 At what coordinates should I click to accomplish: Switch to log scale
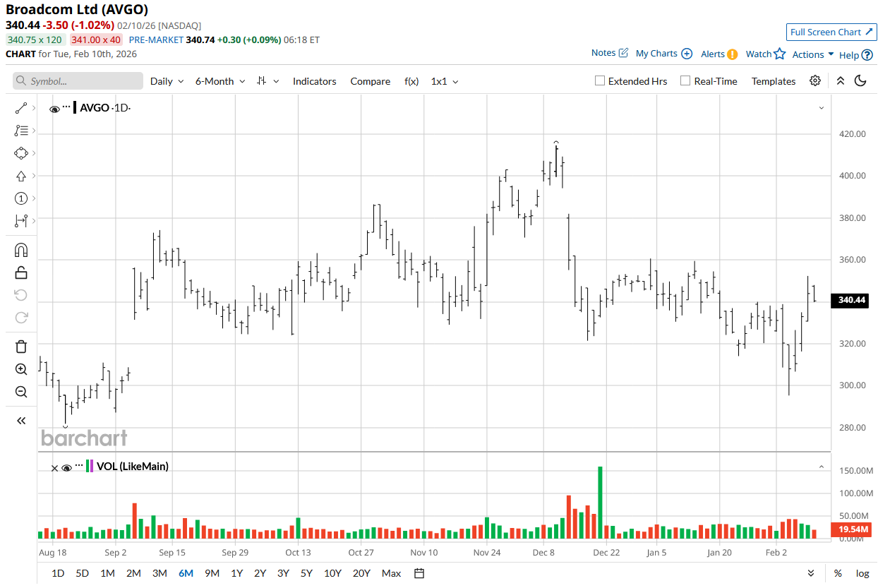click(862, 573)
